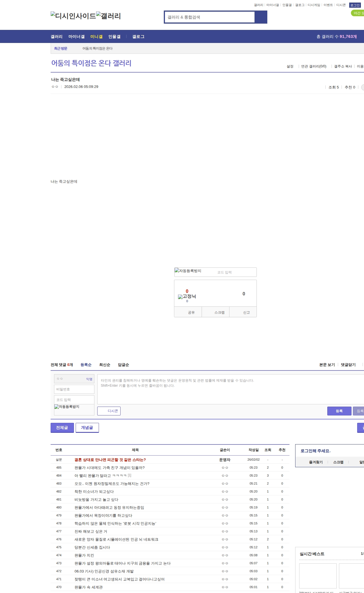
Task: Click the captcha image above the vote box
Action: (188, 271)
